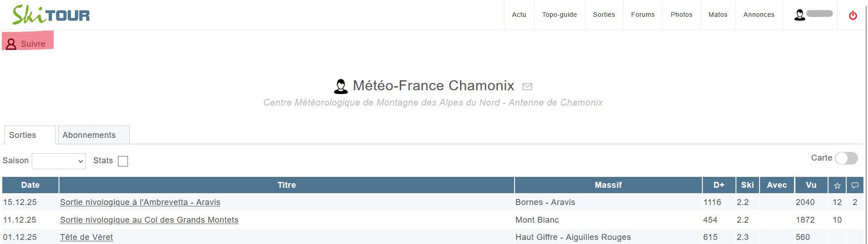Image resolution: width=868 pixels, height=244 pixels.
Task: Open Sortie nivologique au Col des Grands Montets
Action: click(149, 220)
